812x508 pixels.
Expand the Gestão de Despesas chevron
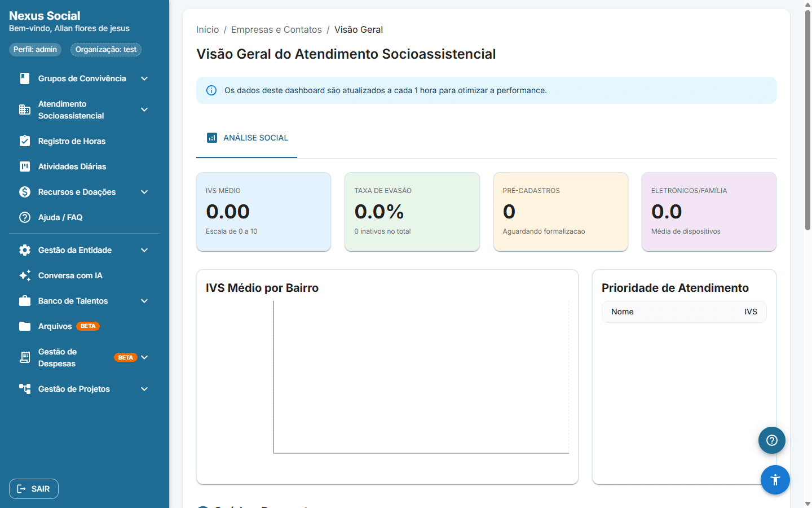point(144,357)
